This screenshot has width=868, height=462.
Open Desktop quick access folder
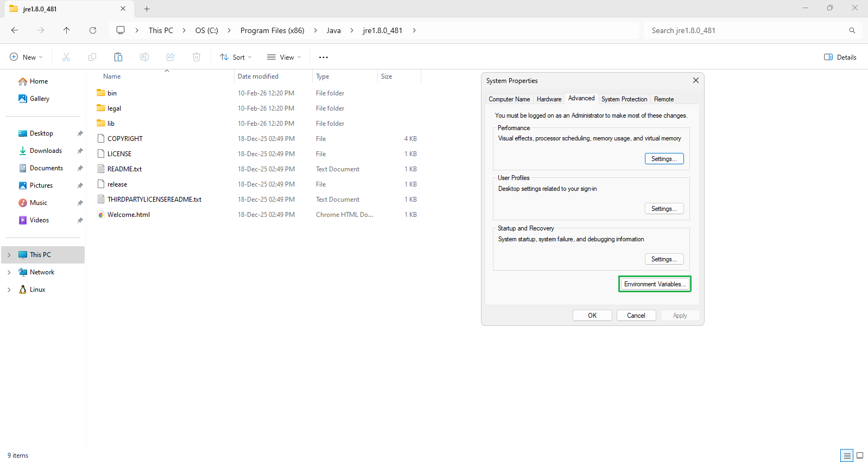pyautogui.click(x=41, y=133)
